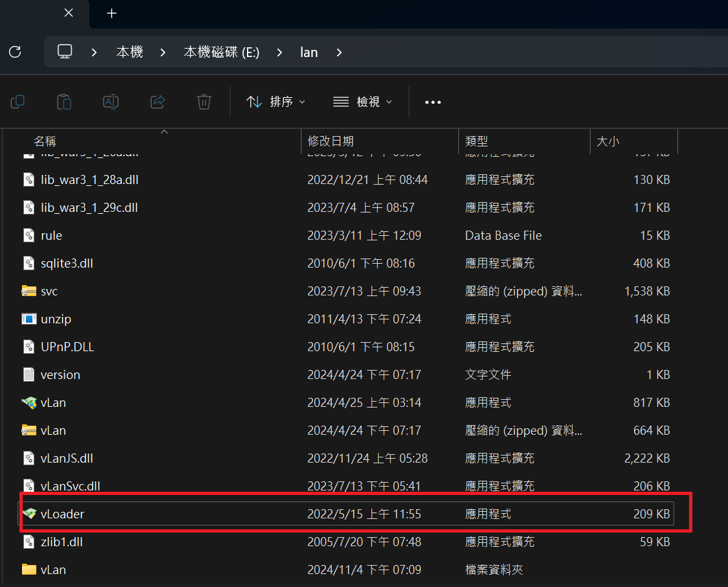Open the 檢視 view dropdown
Viewport: 728px width, 587px height.
point(362,102)
